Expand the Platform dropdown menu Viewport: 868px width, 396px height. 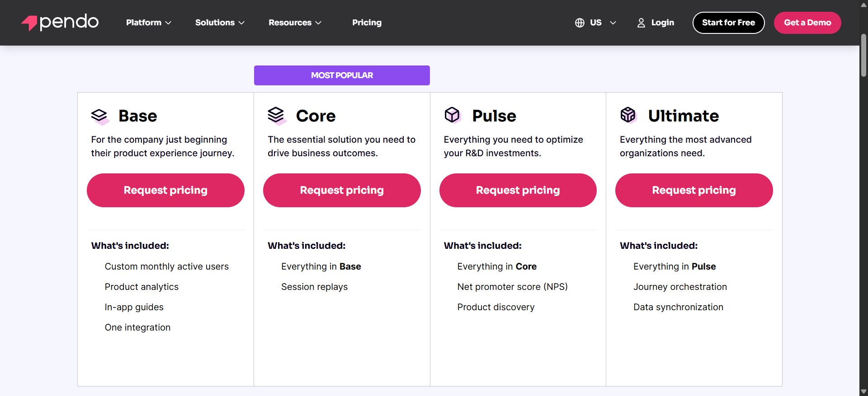point(148,23)
